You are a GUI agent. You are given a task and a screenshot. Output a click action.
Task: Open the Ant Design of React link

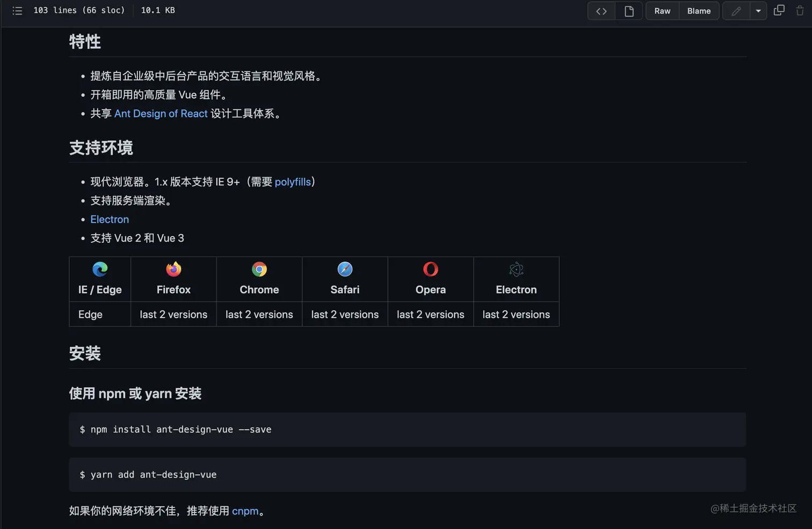(161, 113)
